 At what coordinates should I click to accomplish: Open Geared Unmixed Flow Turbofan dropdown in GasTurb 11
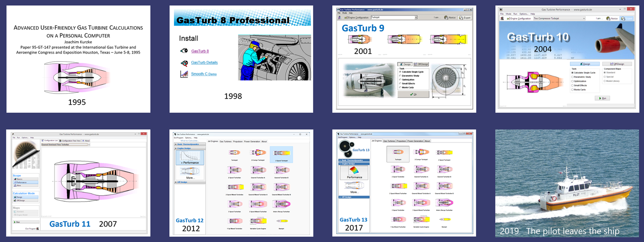tap(65, 145)
